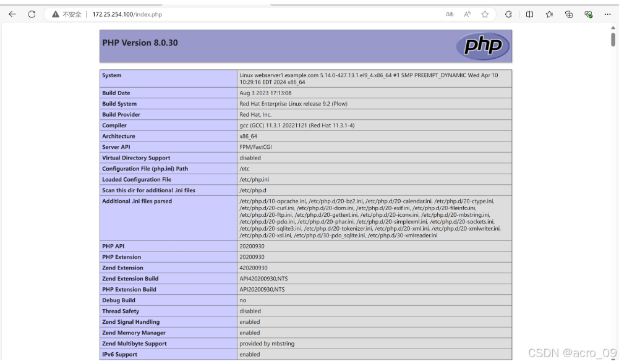The image size is (619, 364).
Task: Click 'Configuration File (php.ini) Path' label
Action: 145,169
